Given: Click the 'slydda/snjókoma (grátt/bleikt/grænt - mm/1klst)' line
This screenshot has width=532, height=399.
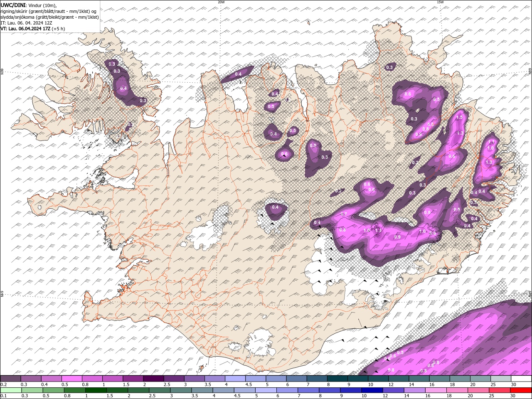Looking at the screenshot, I should (49, 17).
